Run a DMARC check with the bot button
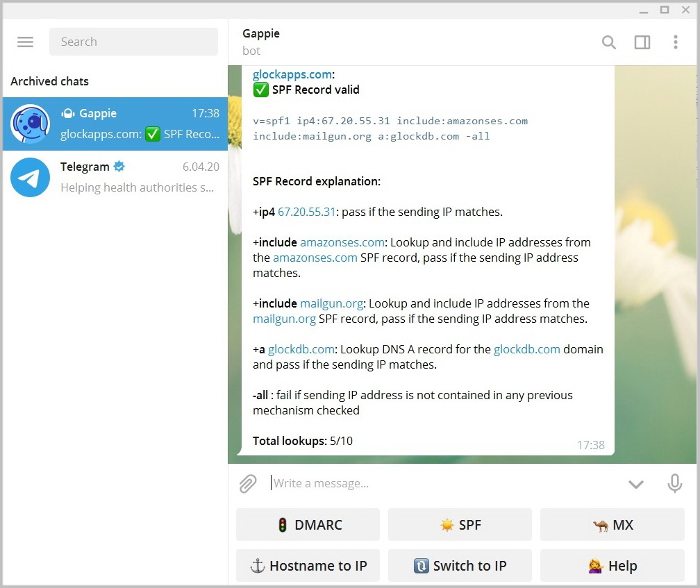This screenshot has width=700, height=588. (x=308, y=525)
